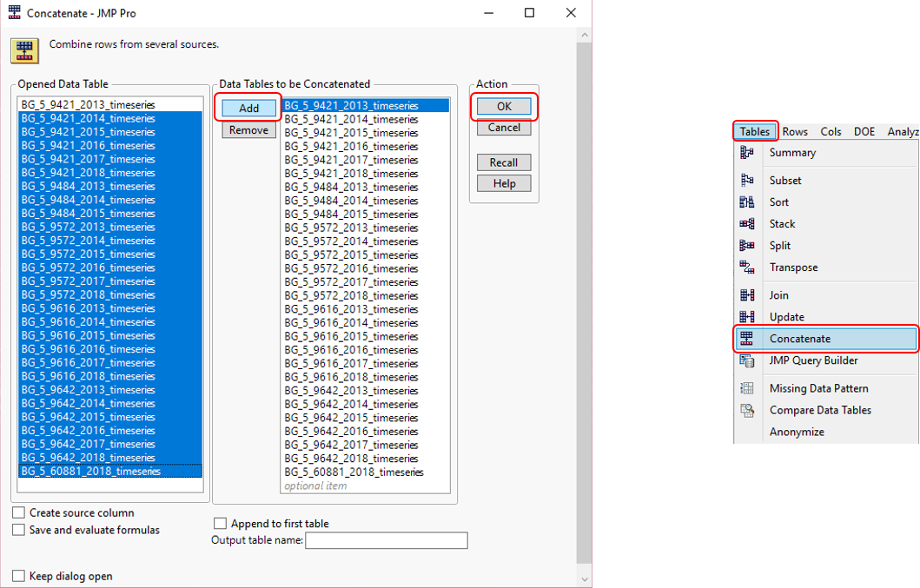920x588 pixels.
Task: Select BG_5_9421_2013_timeseries in Opened Data Table
Action: pyautogui.click(x=111, y=105)
